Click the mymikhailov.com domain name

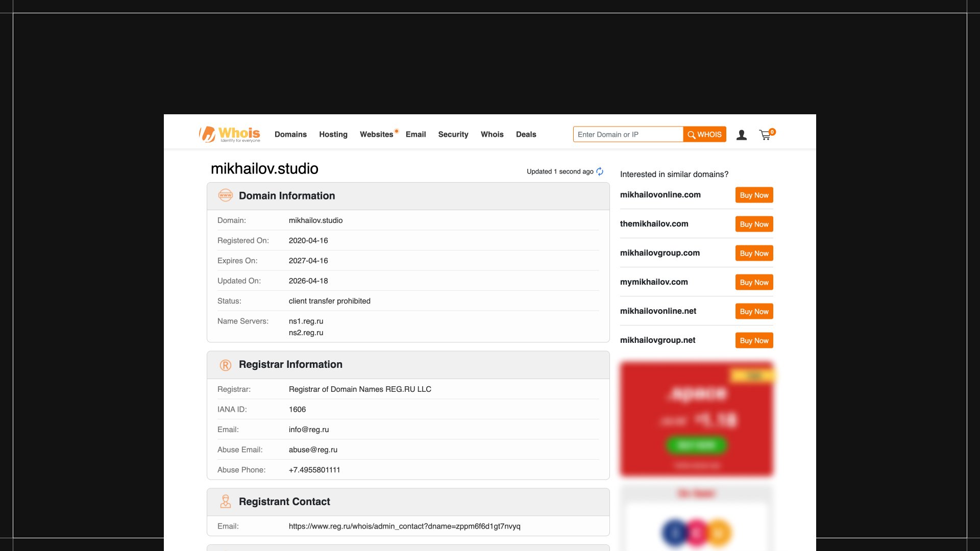pyautogui.click(x=654, y=282)
